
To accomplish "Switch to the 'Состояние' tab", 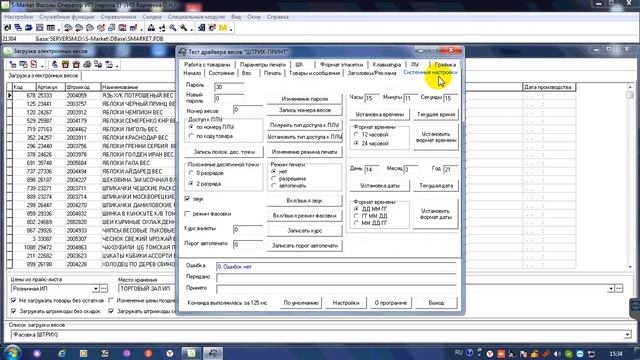I will [221, 73].
